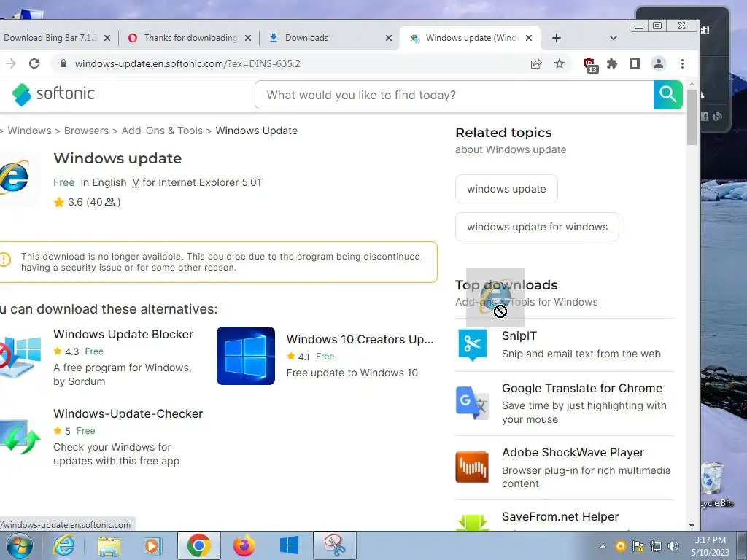Click the Softonic logo
The height and width of the screenshot is (560, 747).
click(x=53, y=94)
